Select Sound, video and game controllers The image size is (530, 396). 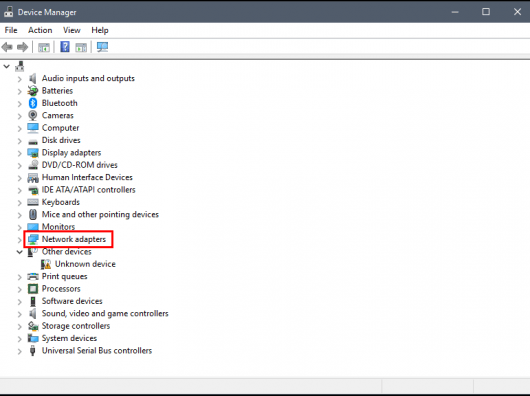pyautogui.click(x=105, y=314)
